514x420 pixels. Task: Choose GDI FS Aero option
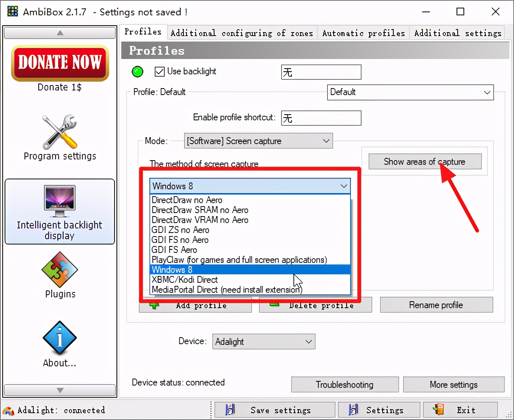pos(250,250)
